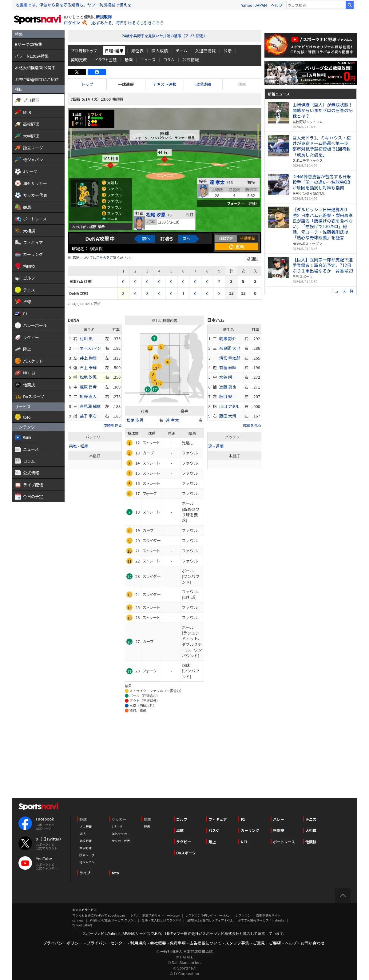Click the orange 更新 button
This screenshot has width=369, height=980.
coord(237,247)
